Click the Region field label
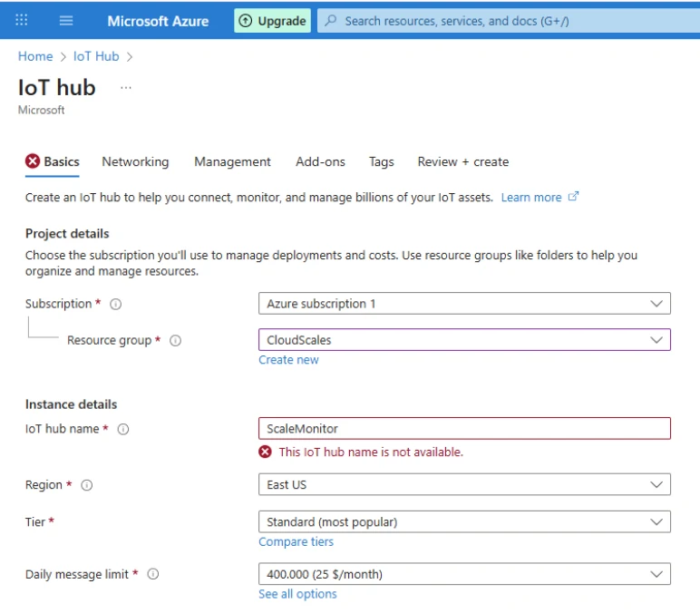This screenshot has width=700, height=613. click(x=44, y=484)
